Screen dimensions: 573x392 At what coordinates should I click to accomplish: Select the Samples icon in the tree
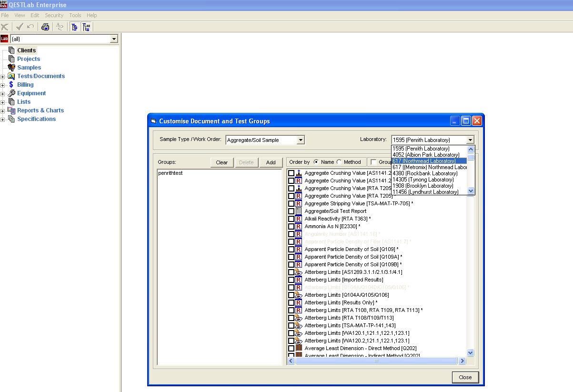tap(11, 68)
